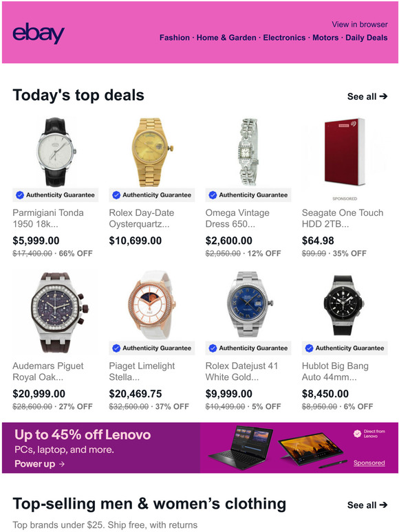This screenshot has width=399, height=532.
Task: Click See all for Top-selling clothing
Action: (367, 505)
